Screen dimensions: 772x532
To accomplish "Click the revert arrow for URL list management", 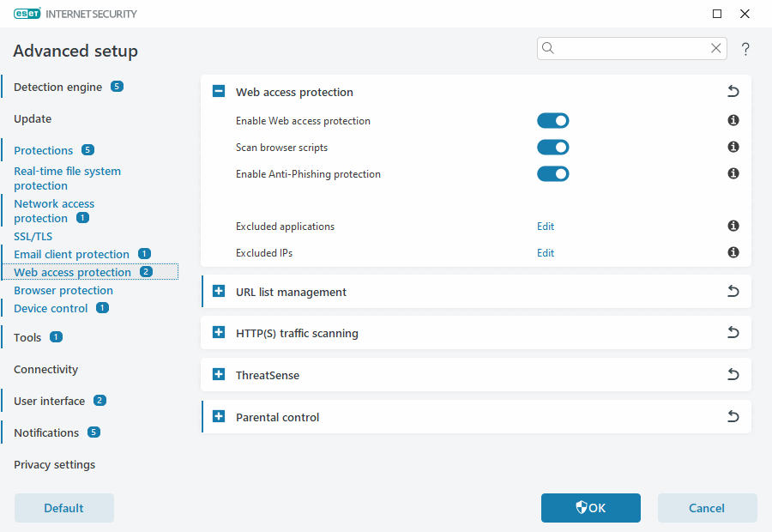I will click(733, 292).
